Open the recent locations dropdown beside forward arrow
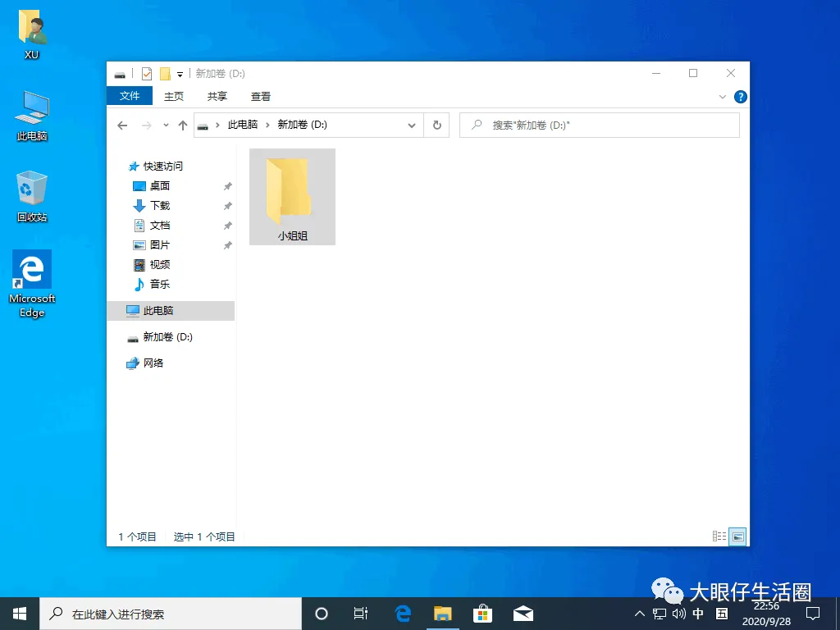The image size is (840, 630). 164,125
